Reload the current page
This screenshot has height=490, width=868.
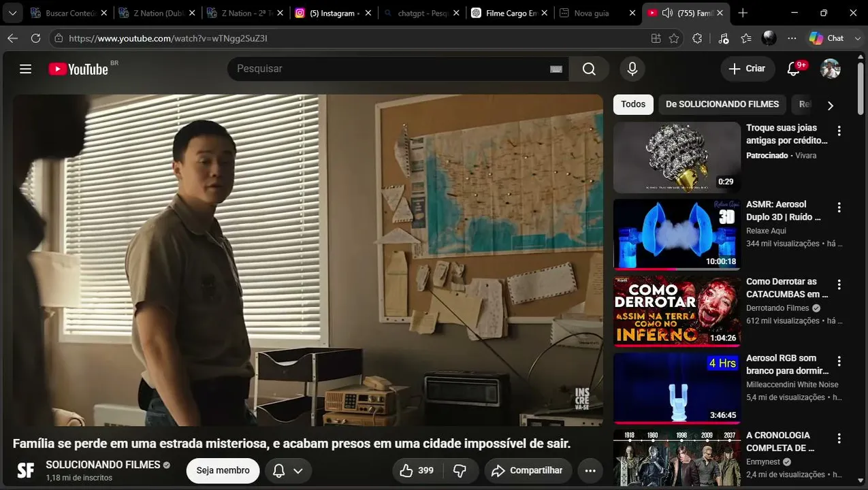pyautogui.click(x=35, y=38)
